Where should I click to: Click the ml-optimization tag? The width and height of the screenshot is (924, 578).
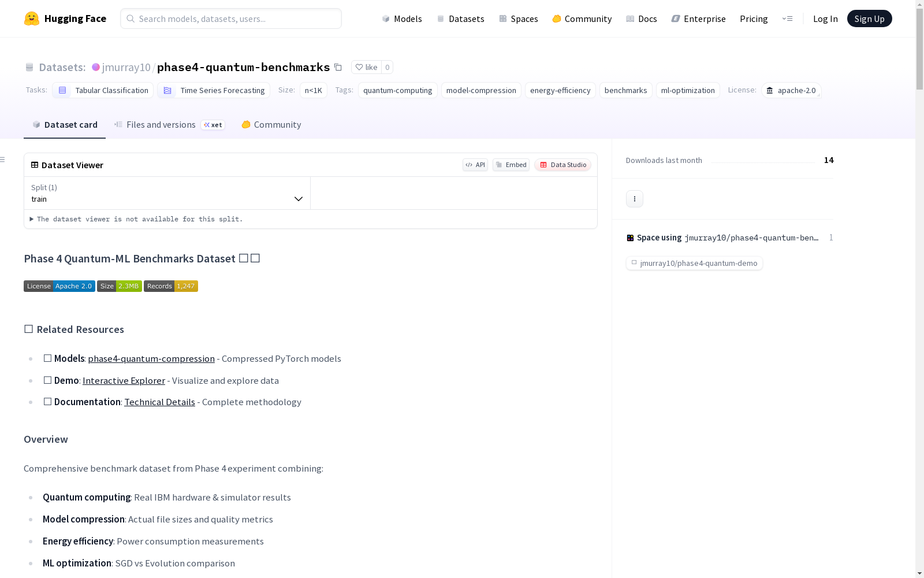tap(688, 90)
